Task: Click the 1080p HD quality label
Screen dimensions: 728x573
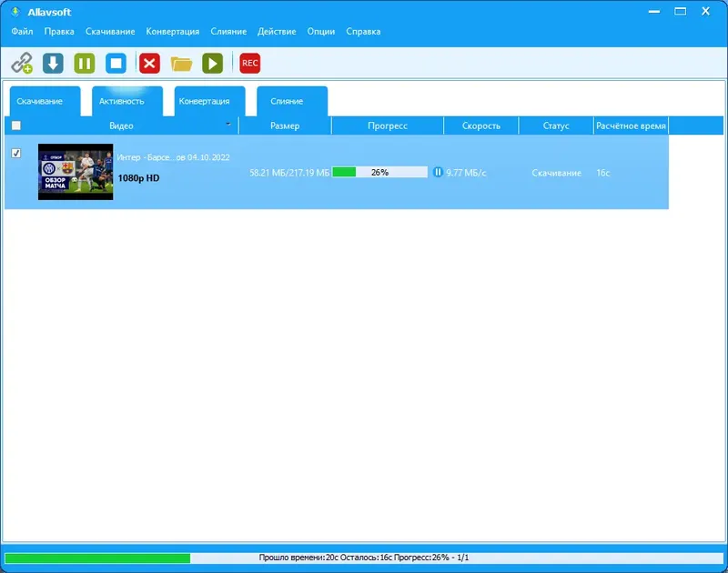Action: tap(138, 178)
